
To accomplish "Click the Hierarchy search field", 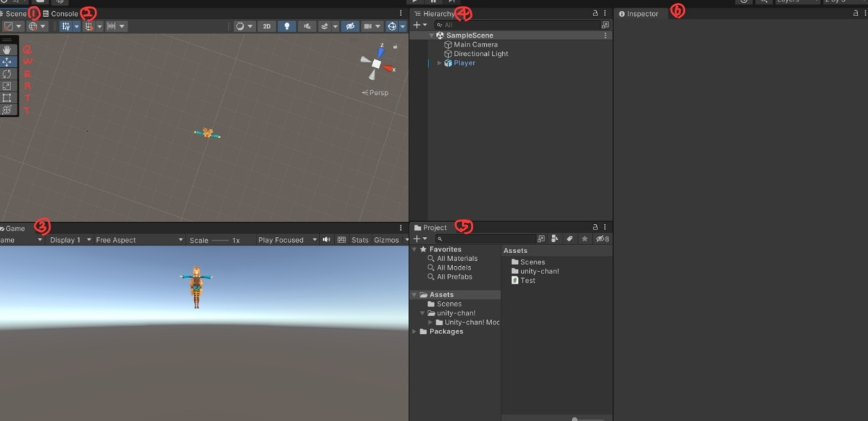I will click(x=517, y=25).
